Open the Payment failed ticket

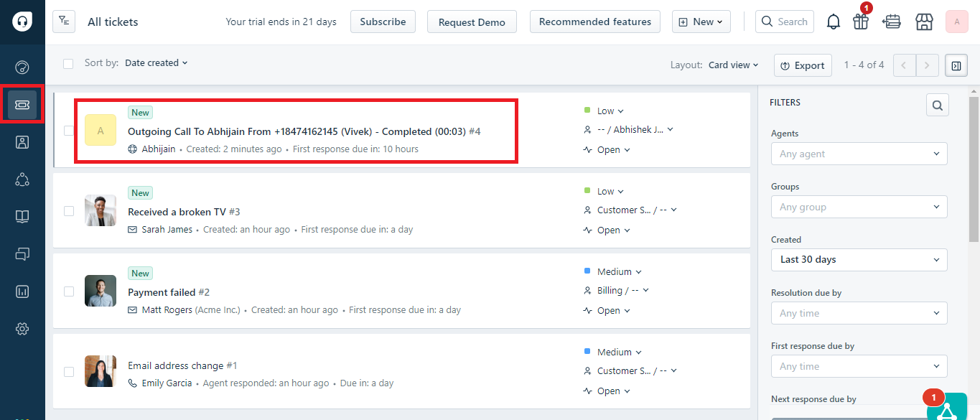(169, 292)
